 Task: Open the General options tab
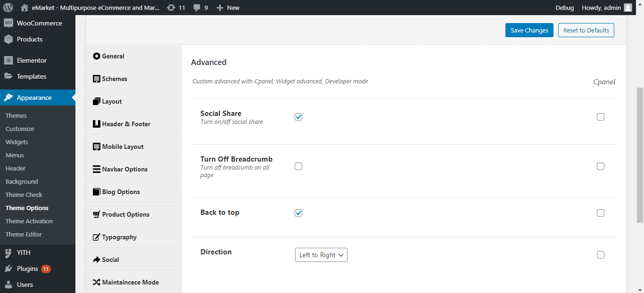click(133, 56)
